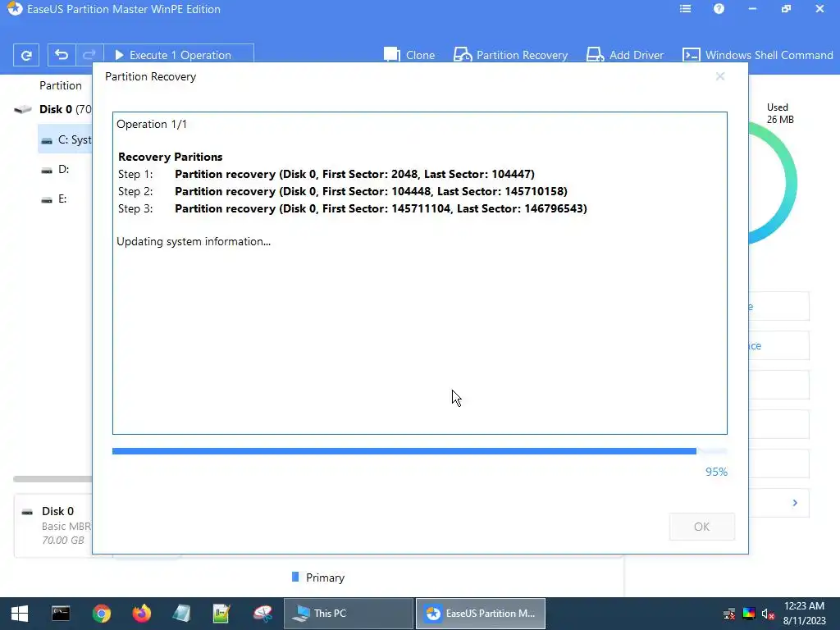
Task: Open Command Prompt from the taskbar
Action: pos(61,614)
